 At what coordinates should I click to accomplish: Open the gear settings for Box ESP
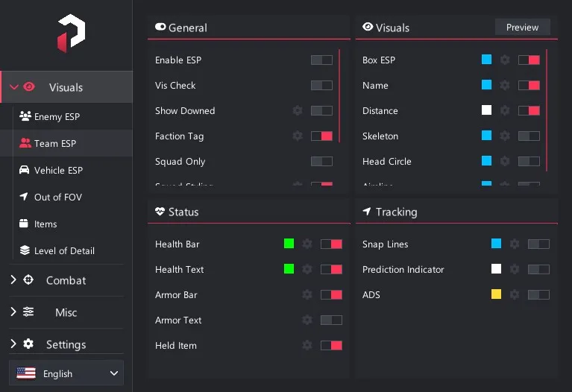point(505,60)
